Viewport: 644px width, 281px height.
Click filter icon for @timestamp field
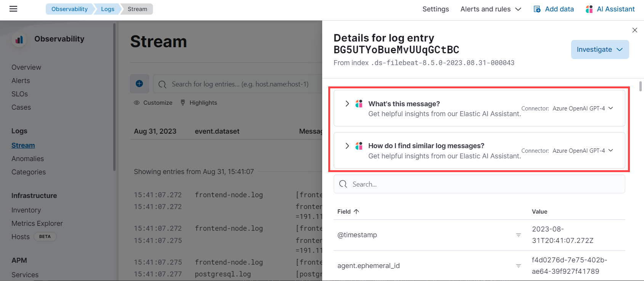click(x=519, y=235)
